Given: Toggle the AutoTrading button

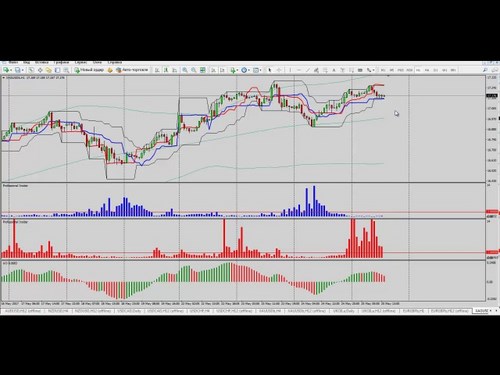Looking at the screenshot, I should [132, 70].
